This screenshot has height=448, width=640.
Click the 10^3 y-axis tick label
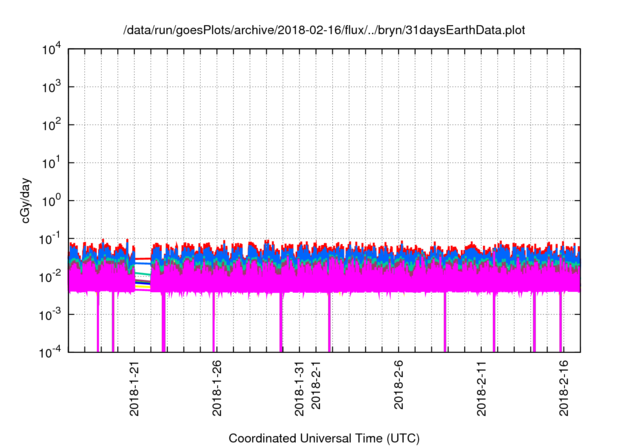(52, 87)
